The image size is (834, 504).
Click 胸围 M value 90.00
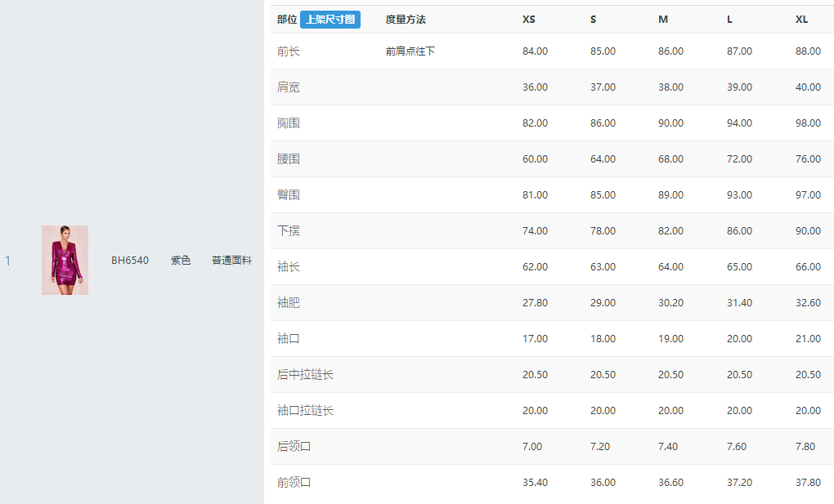[x=670, y=123]
